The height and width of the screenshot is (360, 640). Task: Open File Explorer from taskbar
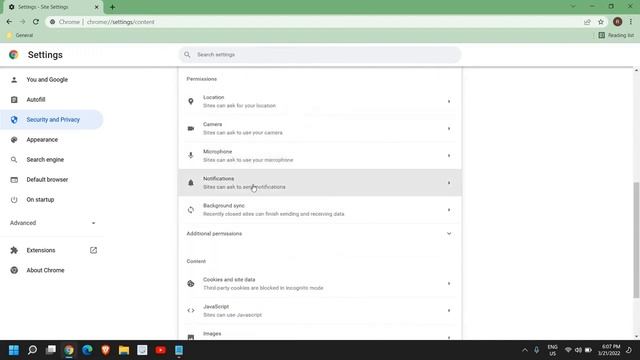[124, 350]
